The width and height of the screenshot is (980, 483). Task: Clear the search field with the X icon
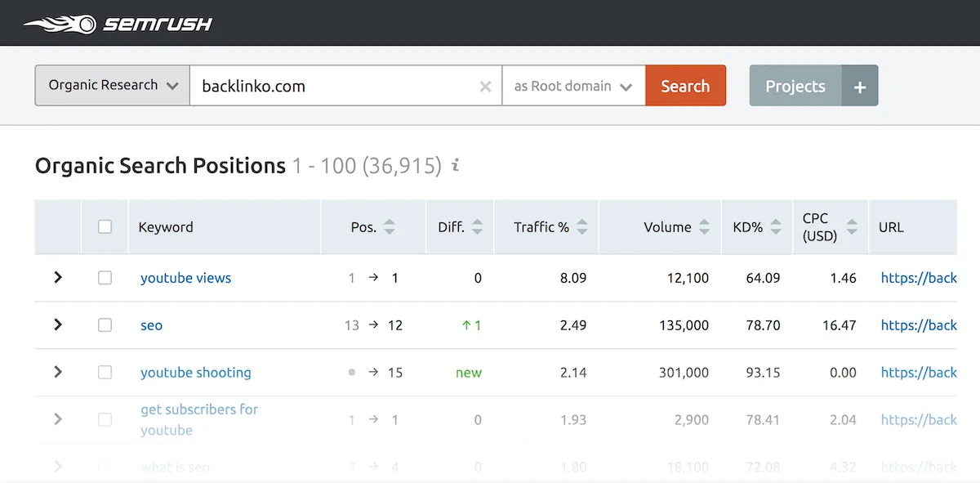click(x=485, y=85)
